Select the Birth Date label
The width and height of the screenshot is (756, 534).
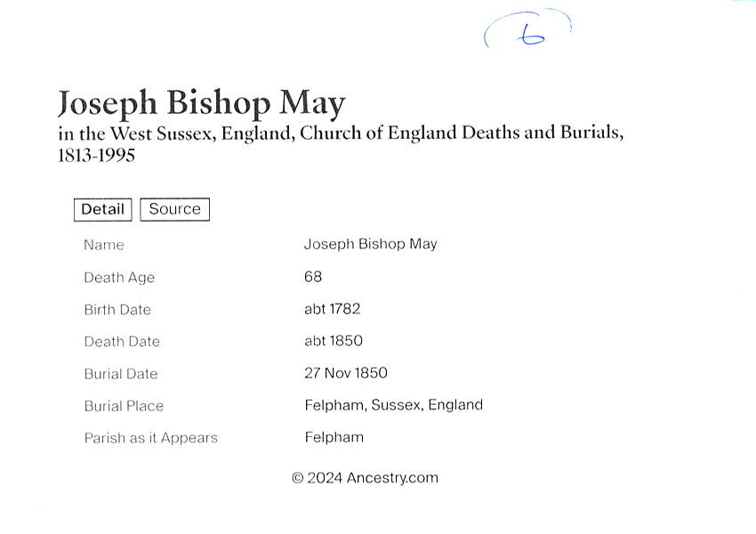click(117, 310)
